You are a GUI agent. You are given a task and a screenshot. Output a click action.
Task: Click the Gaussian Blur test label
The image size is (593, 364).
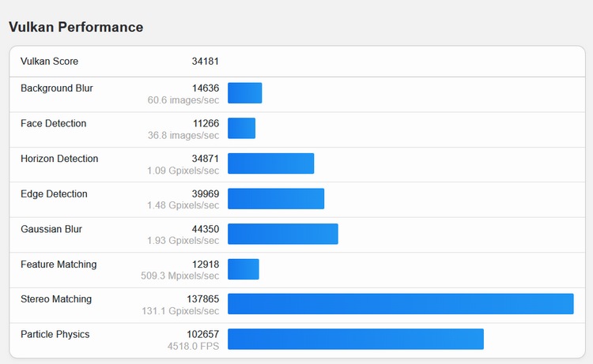coord(51,229)
